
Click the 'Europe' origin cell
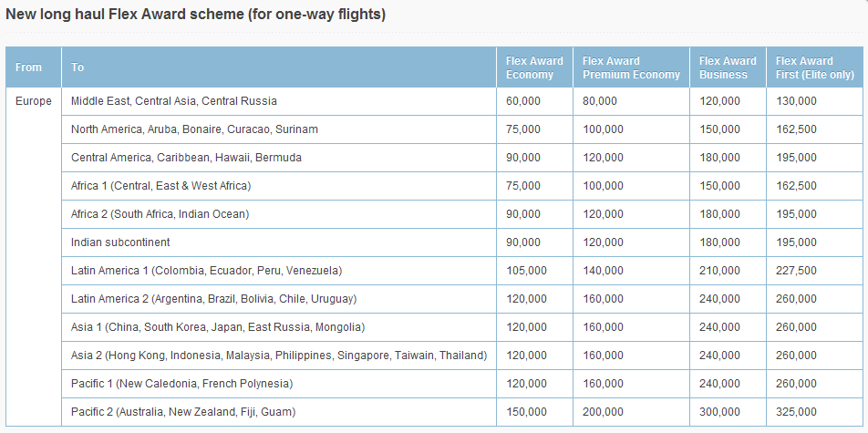34,101
